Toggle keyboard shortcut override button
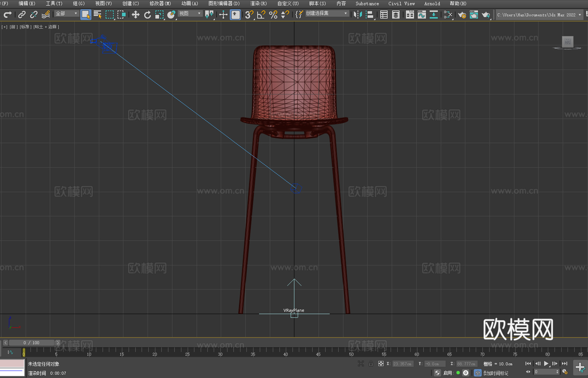Image resolution: width=588 pixels, height=378 pixels. pyautogui.click(x=235, y=14)
